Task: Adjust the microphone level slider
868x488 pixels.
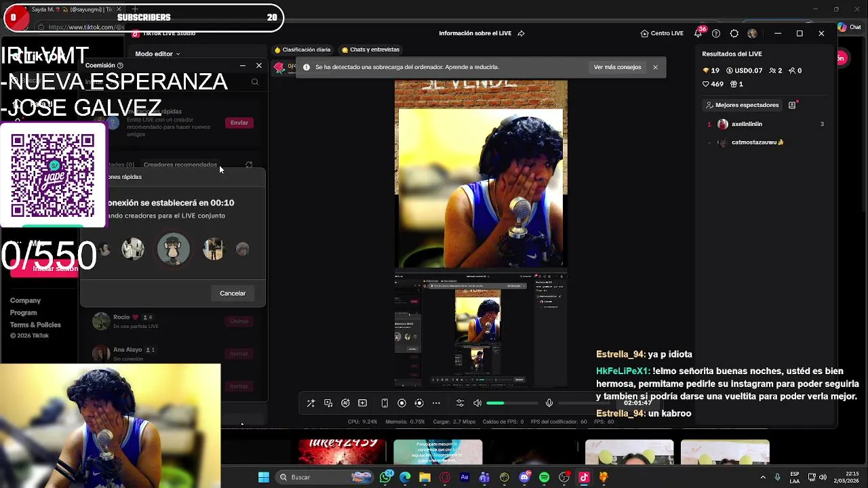Action: (x=584, y=403)
